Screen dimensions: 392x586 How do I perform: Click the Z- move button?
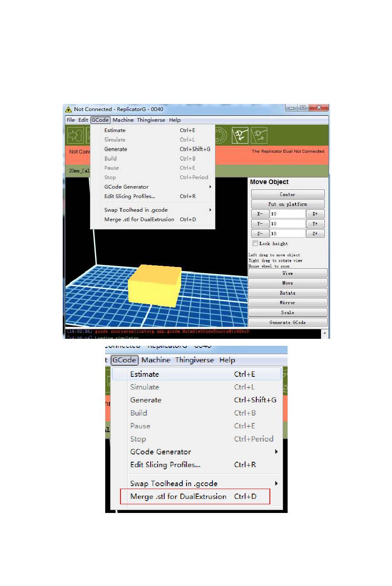click(x=260, y=234)
